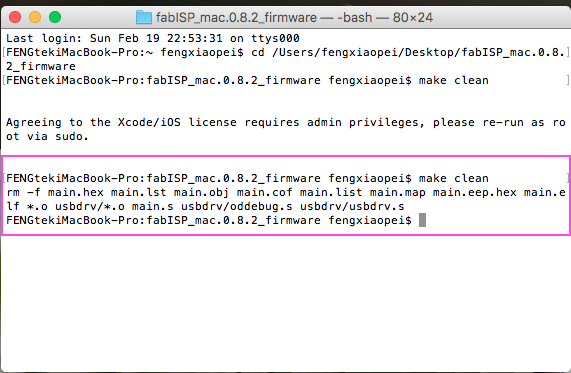Click the folder proxy icon in title bar
Image resolution: width=571 pixels, height=373 pixels.
(x=143, y=17)
